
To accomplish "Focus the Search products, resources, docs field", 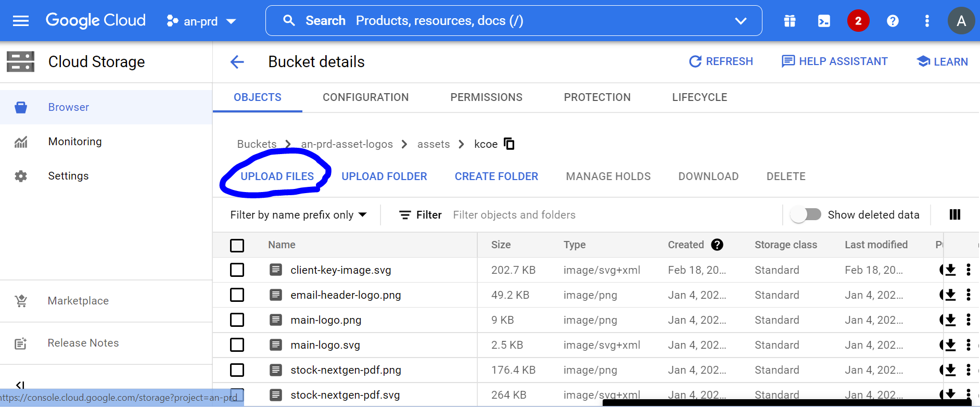I will [x=513, y=21].
